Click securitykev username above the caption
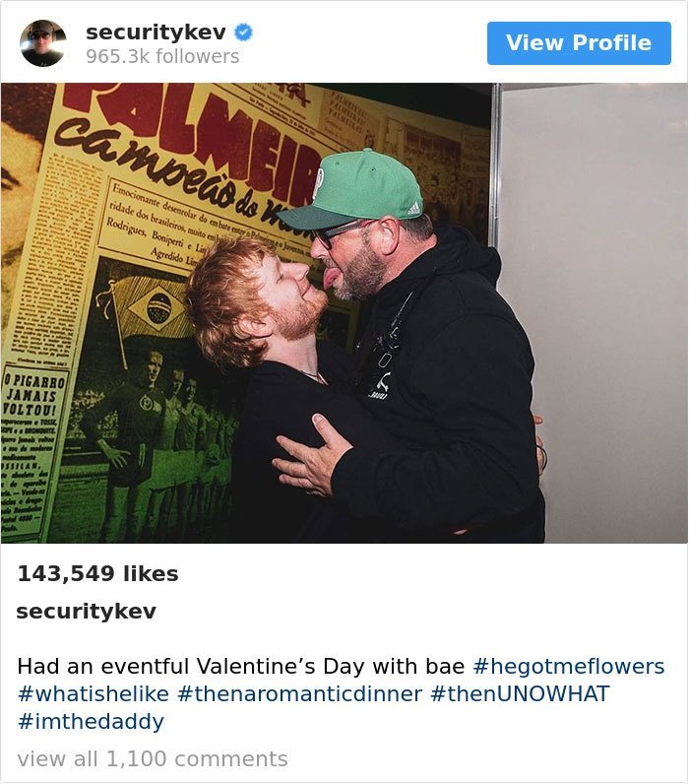 87,611
